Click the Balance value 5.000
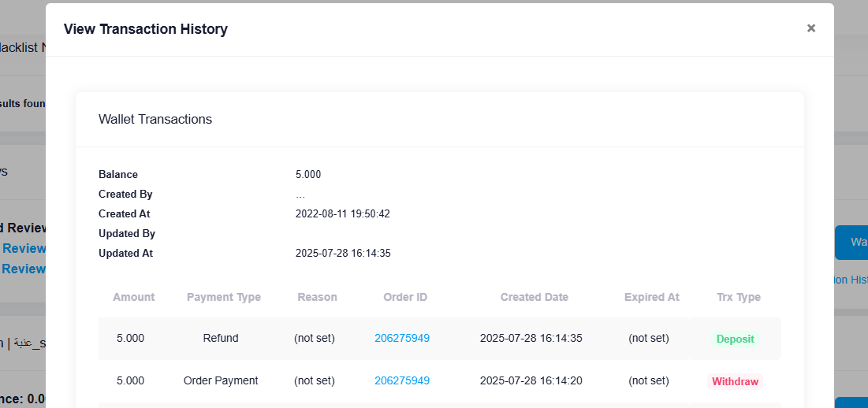The width and height of the screenshot is (868, 408). pos(308,174)
